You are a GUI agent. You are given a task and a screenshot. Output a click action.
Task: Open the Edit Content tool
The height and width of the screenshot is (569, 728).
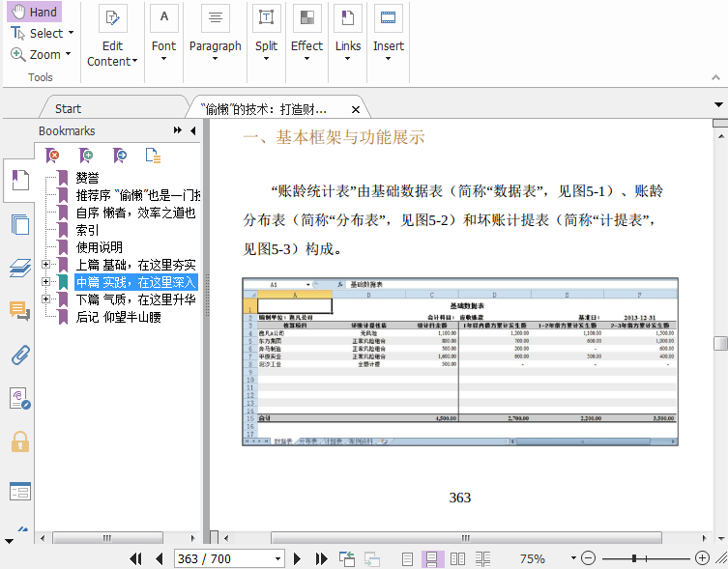click(x=113, y=37)
